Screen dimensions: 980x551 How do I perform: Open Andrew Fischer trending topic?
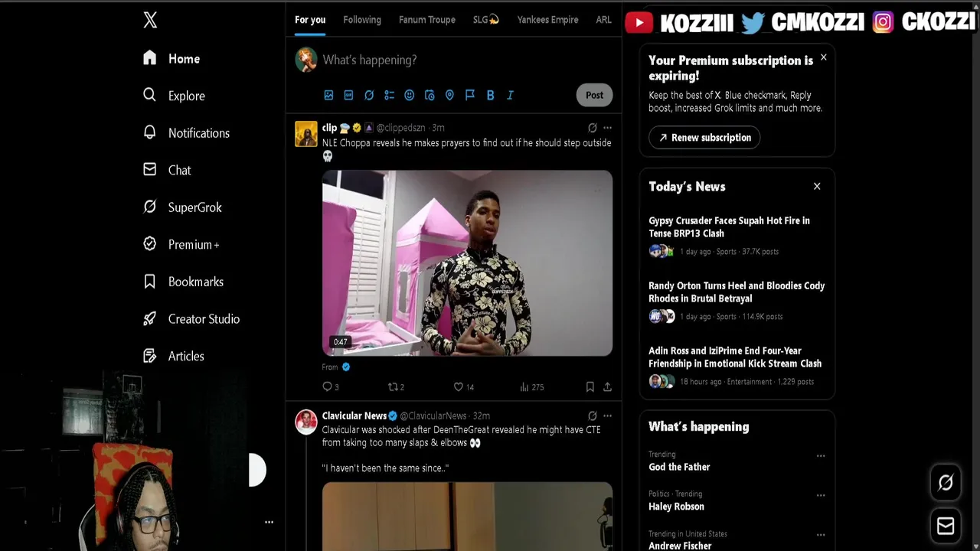click(680, 546)
